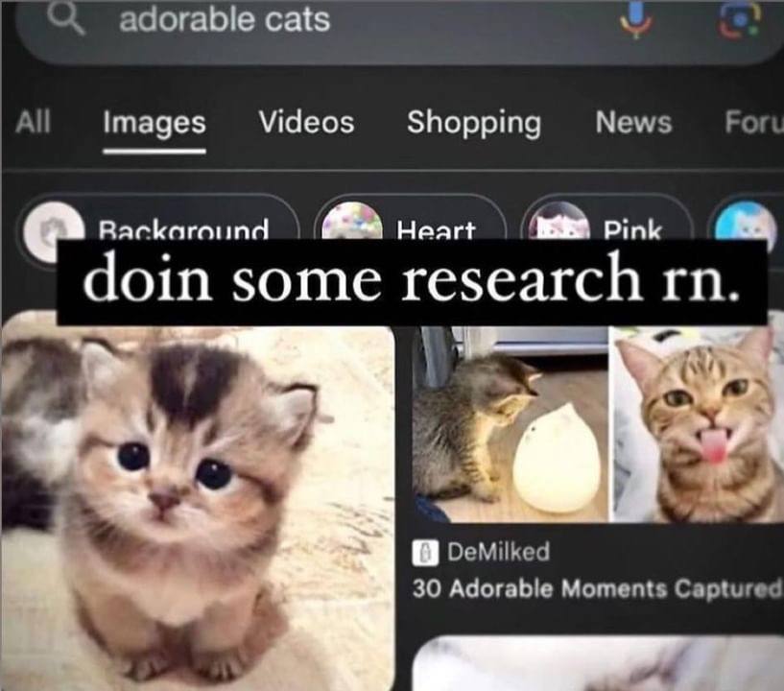The height and width of the screenshot is (691, 784).
Task: Start voice search with microphone icon
Action: coord(635,19)
